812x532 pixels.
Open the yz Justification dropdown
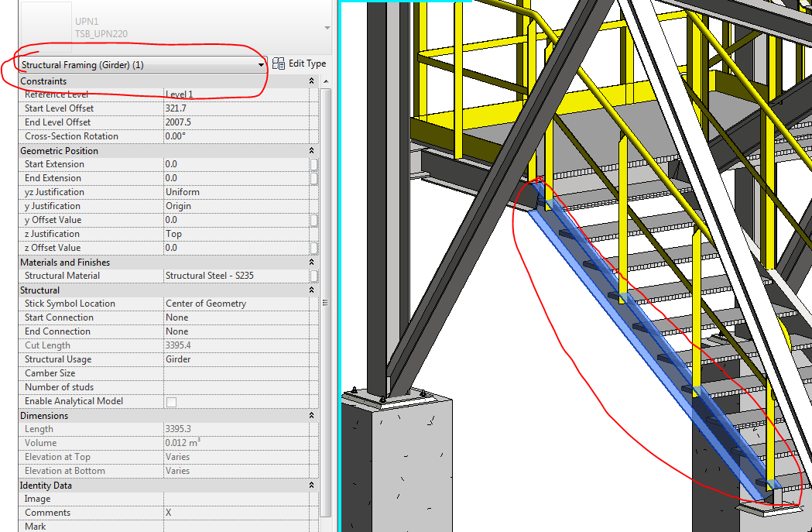click(232, 191)
